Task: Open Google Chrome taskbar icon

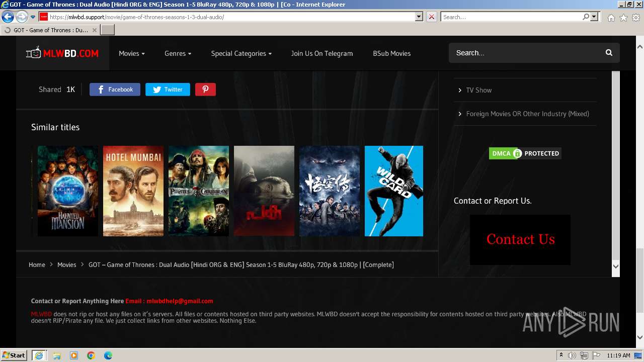Action: coord(91,355)
